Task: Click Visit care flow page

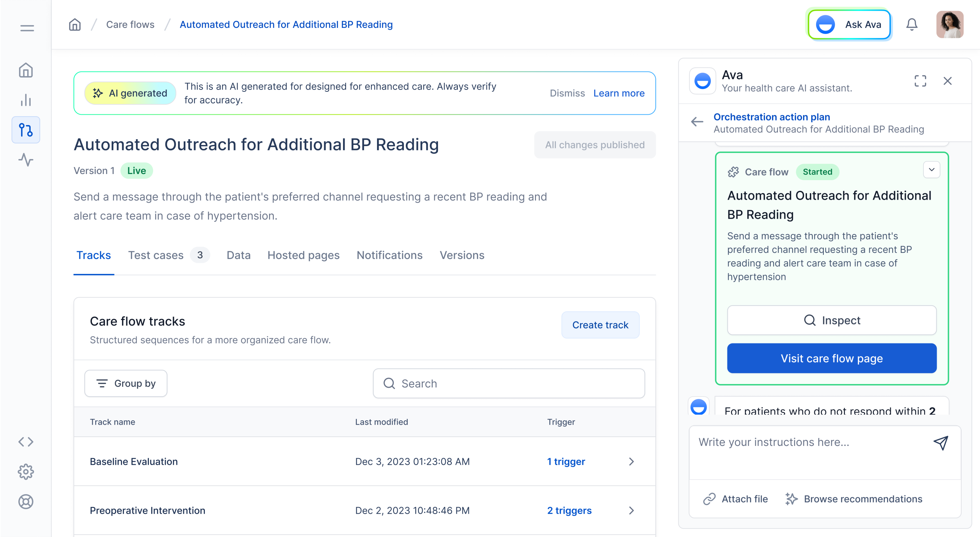Action: coord(832,358)
